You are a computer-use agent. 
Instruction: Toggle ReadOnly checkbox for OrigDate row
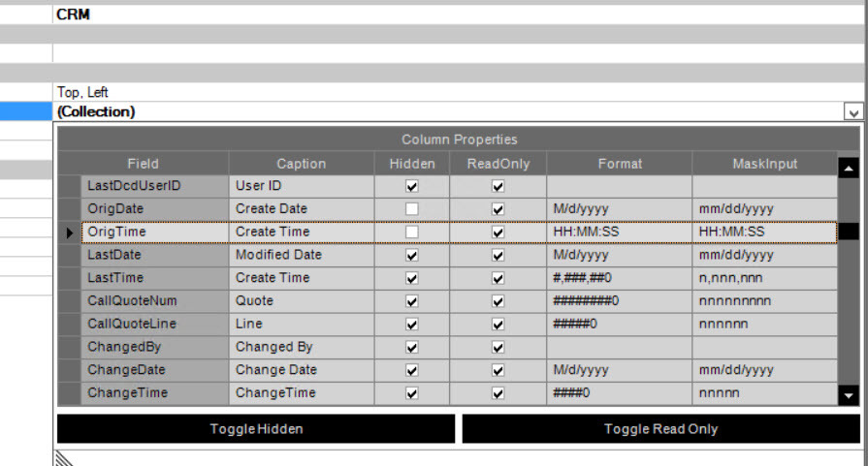tap(498, 209)
